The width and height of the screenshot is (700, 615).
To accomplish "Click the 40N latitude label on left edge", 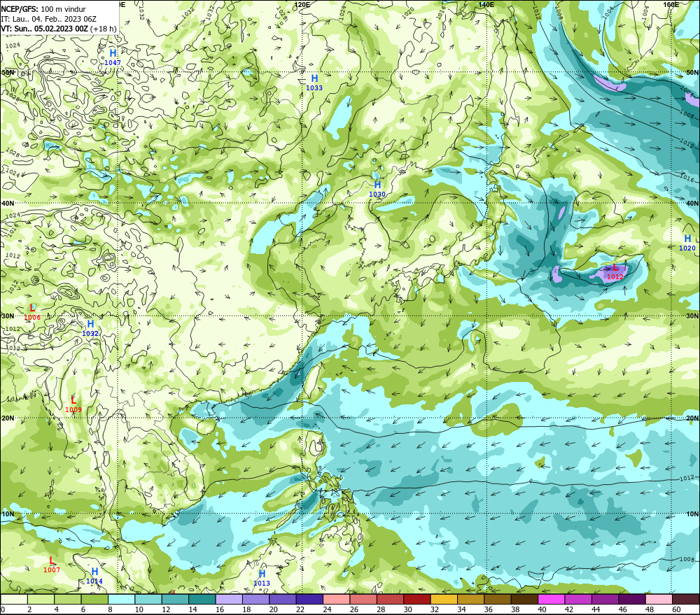I will tap(8, 203).
